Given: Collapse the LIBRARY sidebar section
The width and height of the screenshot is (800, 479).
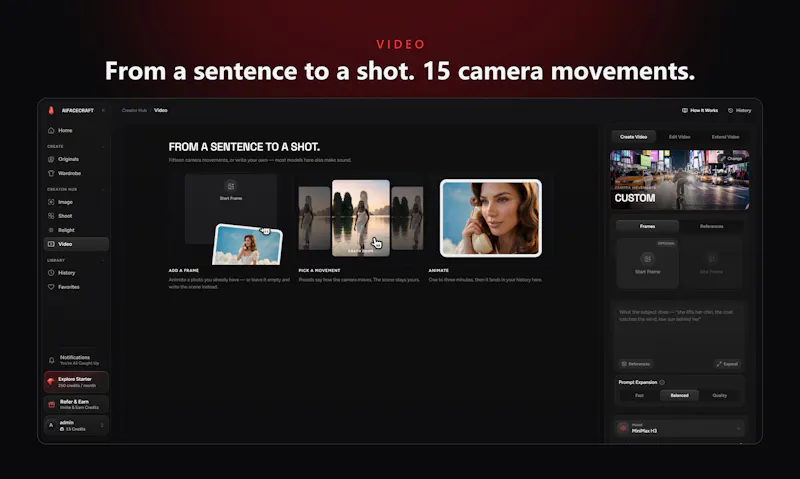Looking at the screenshot, I should (103, 260).
